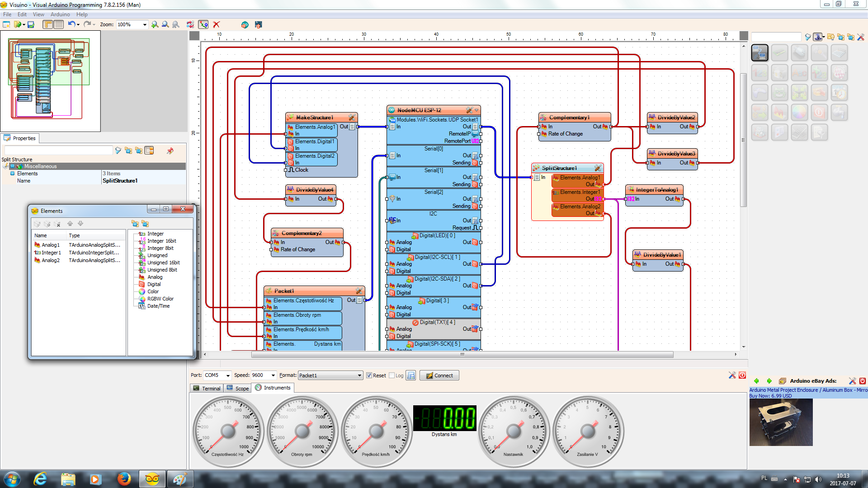Click the SplitStructure1 settings wrench icon
Screen dimensions: 868x488
[598, 168]
